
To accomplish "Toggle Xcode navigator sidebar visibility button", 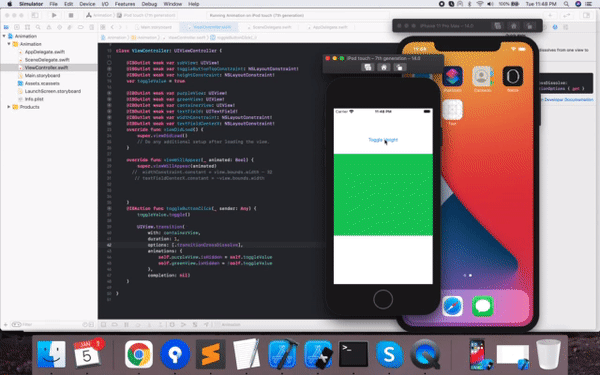I will pyautogui.click(x=35, y=15).
